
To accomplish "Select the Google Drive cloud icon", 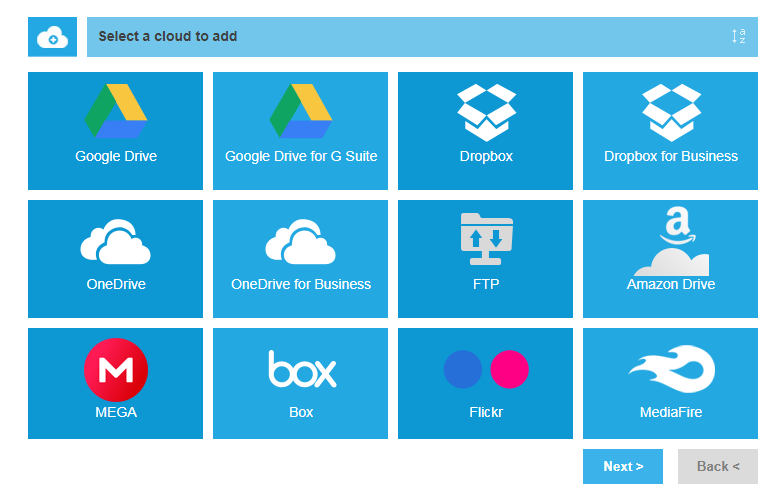I will click(116, 112).
